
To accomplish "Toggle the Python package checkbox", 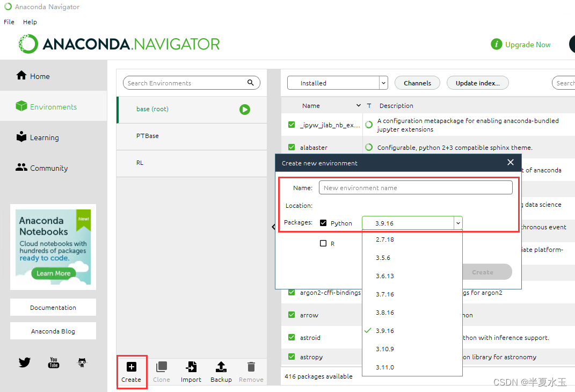I will tap(323, 223).
